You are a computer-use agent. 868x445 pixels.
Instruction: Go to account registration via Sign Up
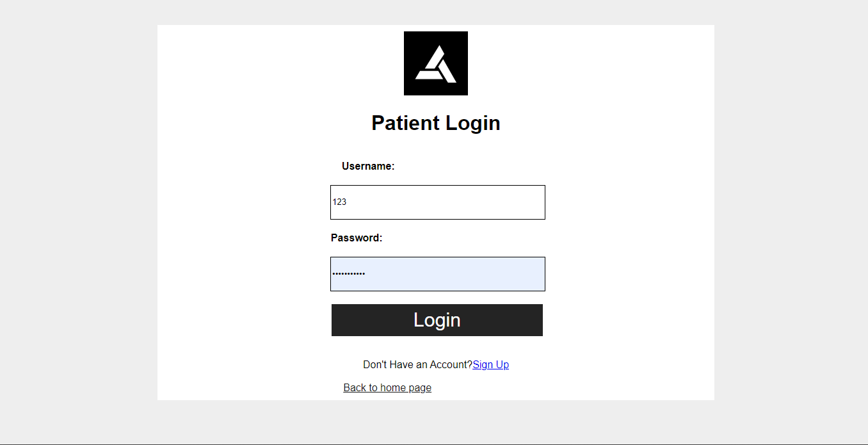[x=490, y=364]
